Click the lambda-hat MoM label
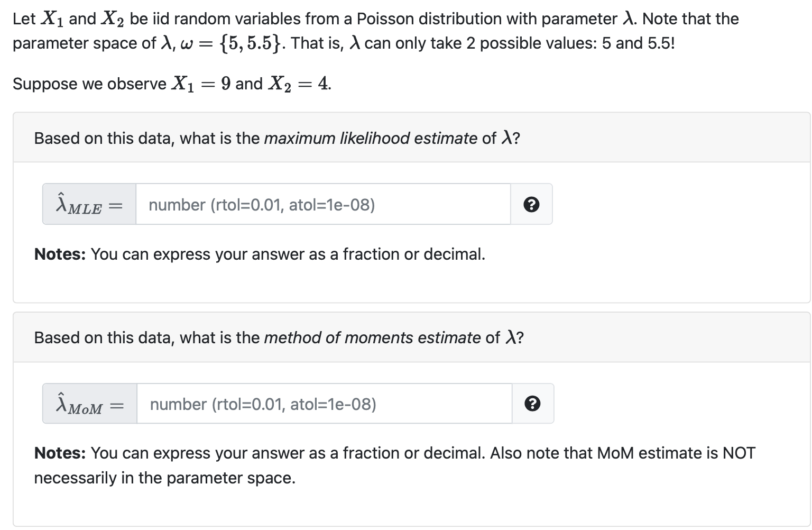The height and width of the screenshot is (530, 812). point(90,404)
